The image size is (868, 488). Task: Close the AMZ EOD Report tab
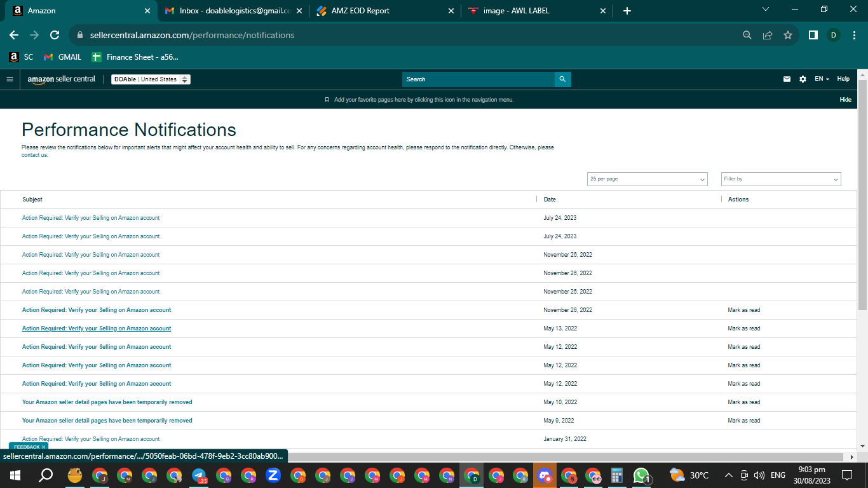point(452,11)
